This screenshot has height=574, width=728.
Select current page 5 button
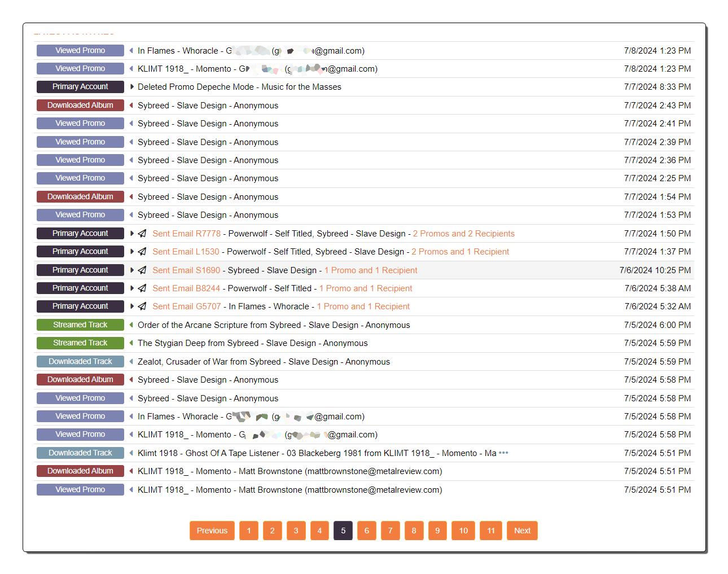(x=343, y=531)
